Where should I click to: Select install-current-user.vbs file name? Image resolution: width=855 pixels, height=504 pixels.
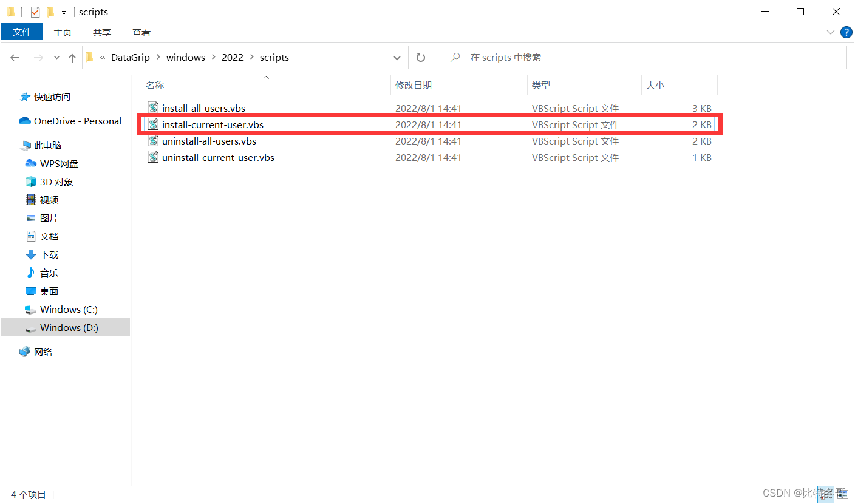coord(213,125)
